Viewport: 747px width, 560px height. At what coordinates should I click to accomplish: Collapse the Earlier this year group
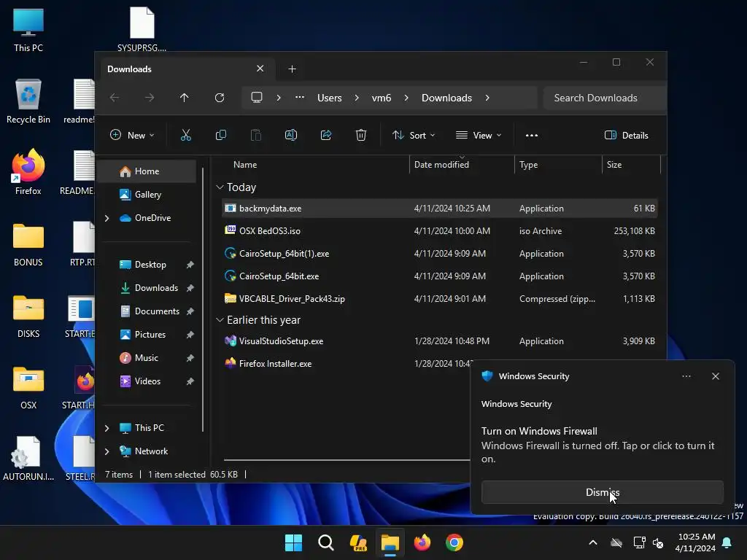point(220,320)
